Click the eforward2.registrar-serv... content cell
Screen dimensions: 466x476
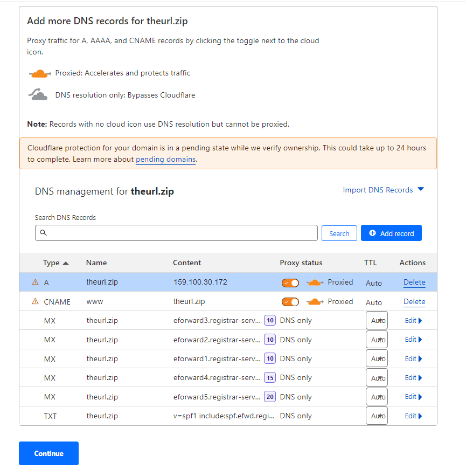coord(217,340)
